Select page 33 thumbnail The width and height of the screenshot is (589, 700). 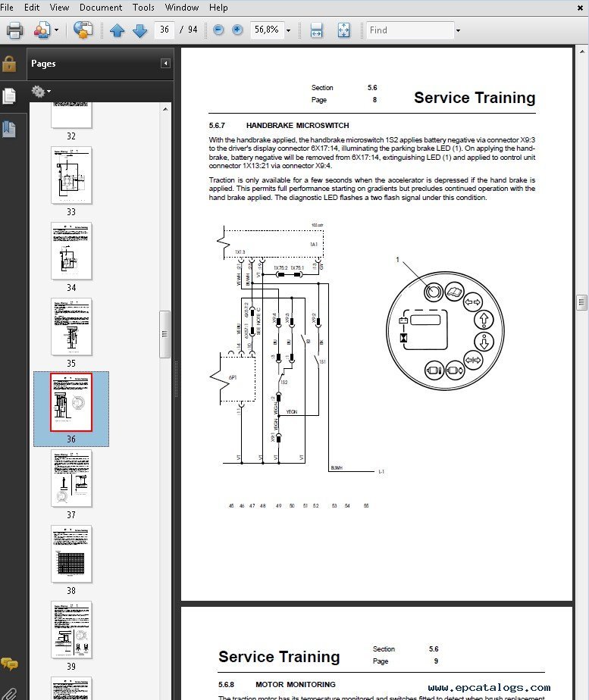pos(71,175)
